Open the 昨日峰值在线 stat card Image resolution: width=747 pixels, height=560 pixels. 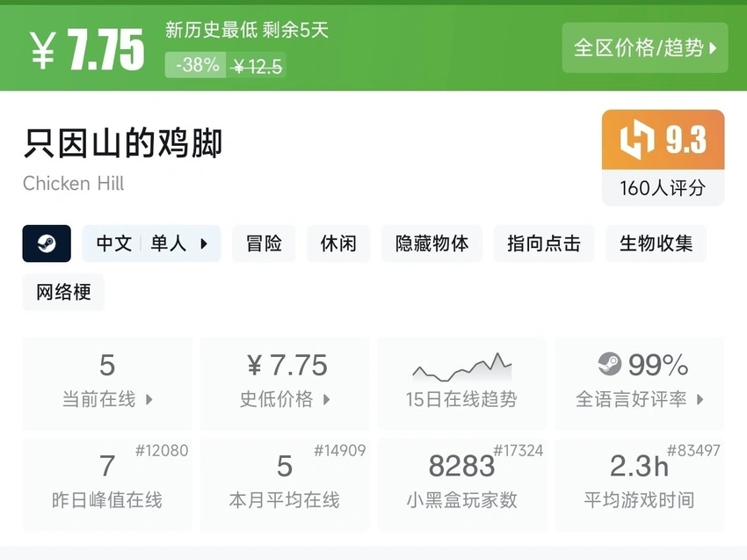107,484
